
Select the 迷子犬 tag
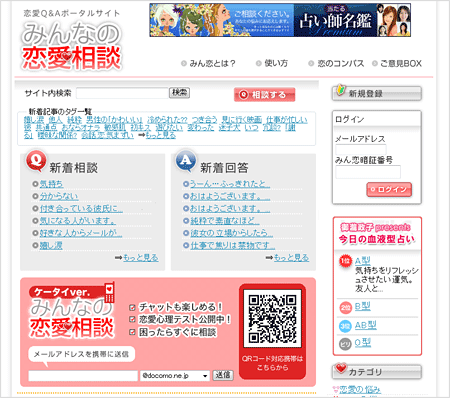pyautogui.click(x=229, y=128)
